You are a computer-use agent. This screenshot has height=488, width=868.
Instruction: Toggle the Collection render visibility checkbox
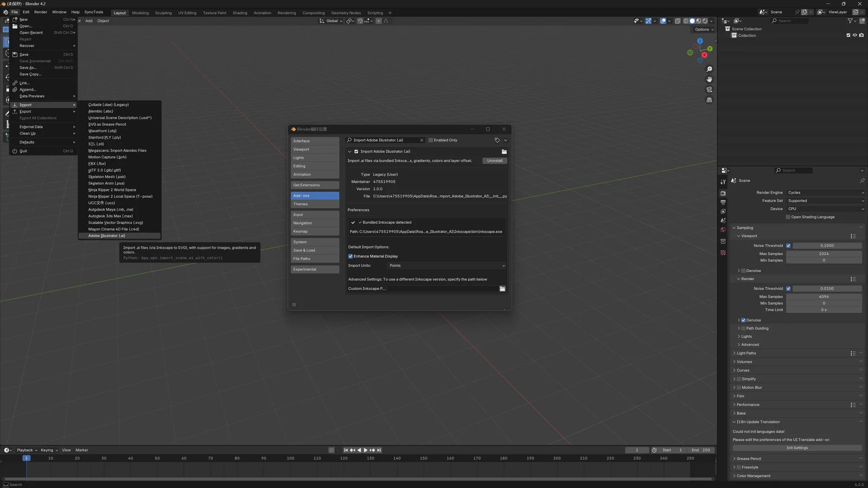coord(861,35)
